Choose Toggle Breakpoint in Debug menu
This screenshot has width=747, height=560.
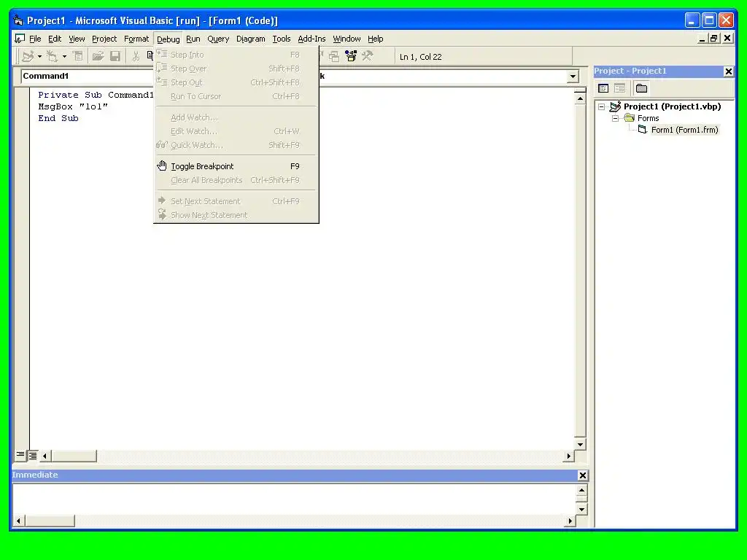click(x=236, y=166)
